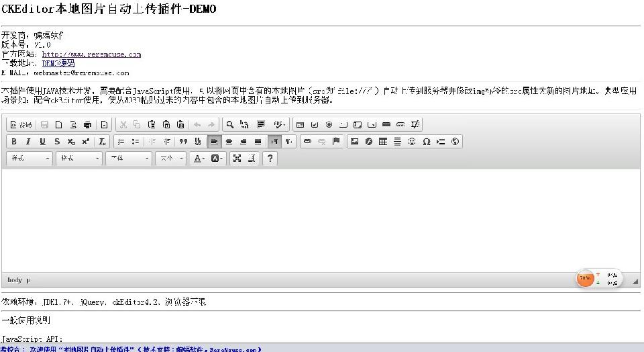Open the Format dropdown (格式)
Viewport: 644px width, 352px height.
coord(79,159)
